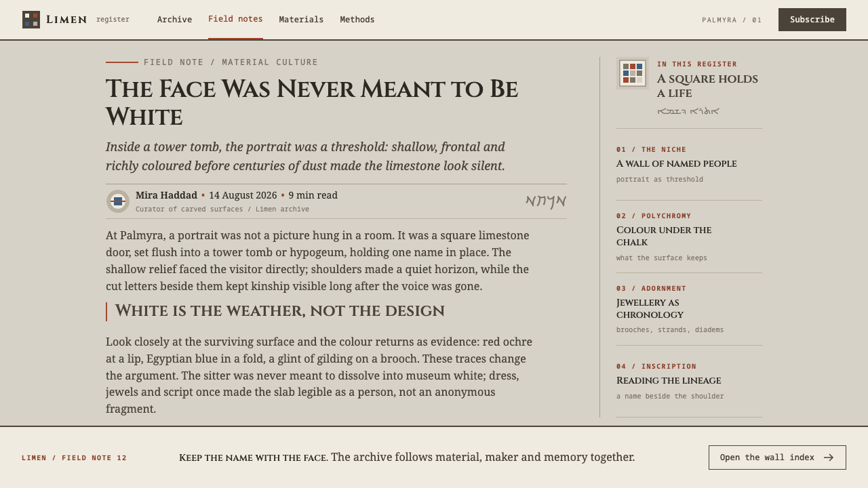Click the Palmyrene script glyph beside byline
This screenshot has height=488, width=868.
coord(546,201)
